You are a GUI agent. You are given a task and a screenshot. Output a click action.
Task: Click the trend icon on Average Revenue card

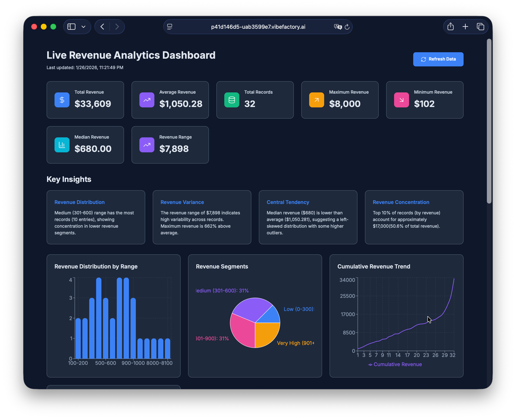point(147,100)
